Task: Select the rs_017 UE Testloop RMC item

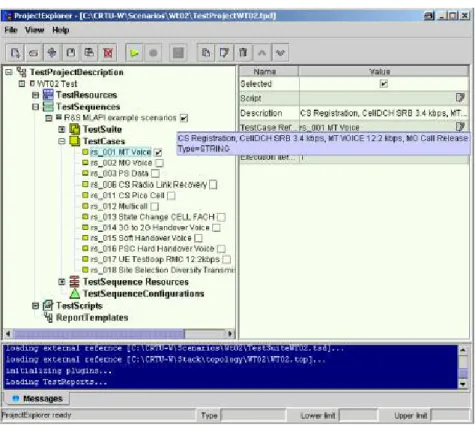Action: (155, 259)
